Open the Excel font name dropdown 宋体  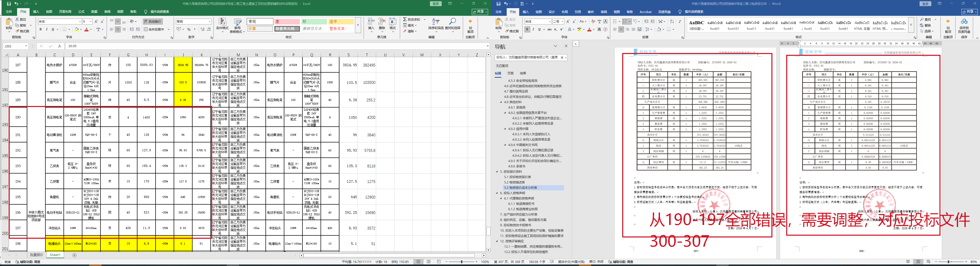(x=80, y=22)
